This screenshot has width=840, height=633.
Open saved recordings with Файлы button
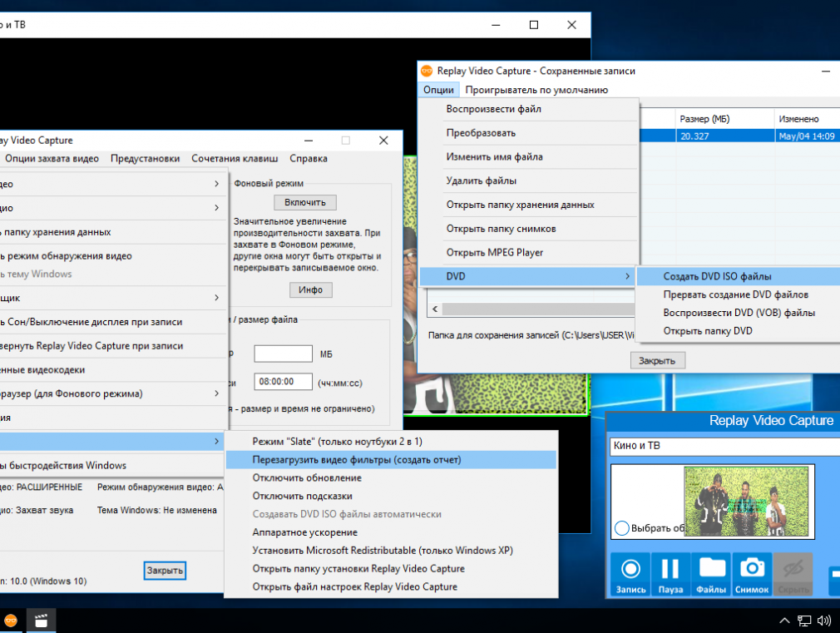coord(711,575)
